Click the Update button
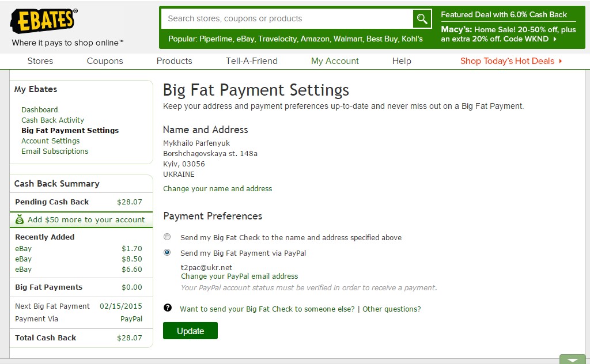The width and height of the screenshot is (590, 364). coord(190,331)
